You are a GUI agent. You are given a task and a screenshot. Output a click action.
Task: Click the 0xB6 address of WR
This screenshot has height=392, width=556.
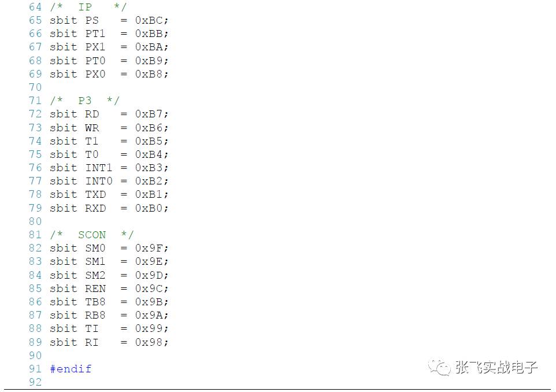151,128
